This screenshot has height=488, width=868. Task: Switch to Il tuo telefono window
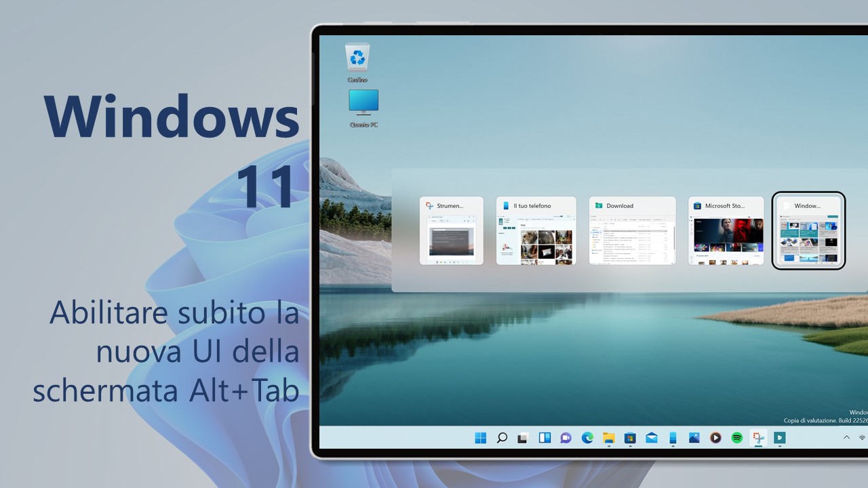[x=536, y=230]
